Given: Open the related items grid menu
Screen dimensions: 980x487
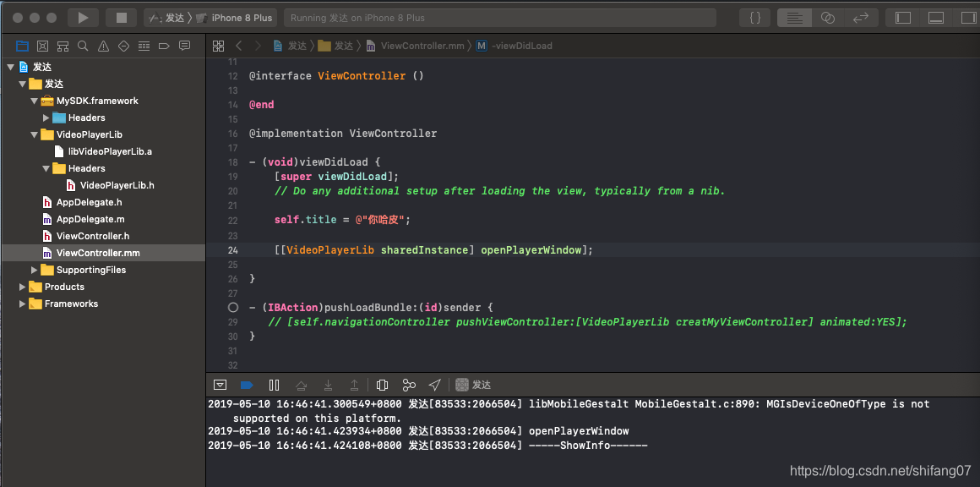Looking at the screenshot, I should [218, 46].
